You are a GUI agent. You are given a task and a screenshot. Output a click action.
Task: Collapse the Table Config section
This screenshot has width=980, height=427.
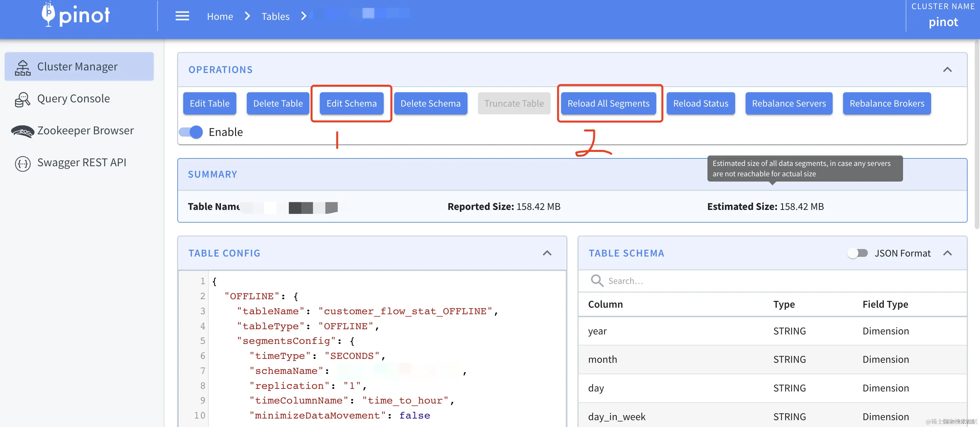click(547, 253)
